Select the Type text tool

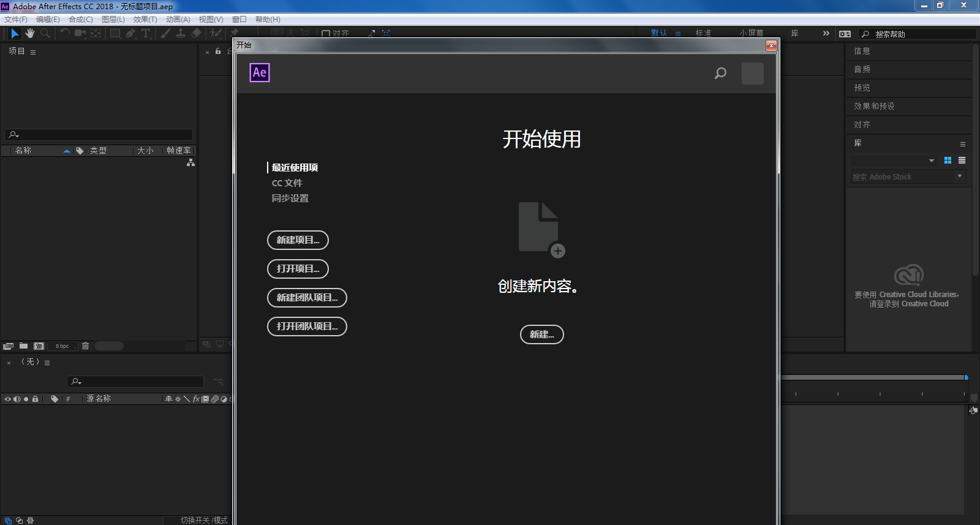[146, 33]
